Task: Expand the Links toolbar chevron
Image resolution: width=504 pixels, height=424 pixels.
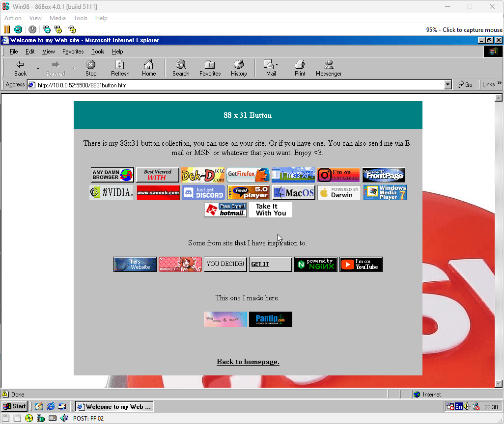Action: pyautogui.click(x=500, y=84)
